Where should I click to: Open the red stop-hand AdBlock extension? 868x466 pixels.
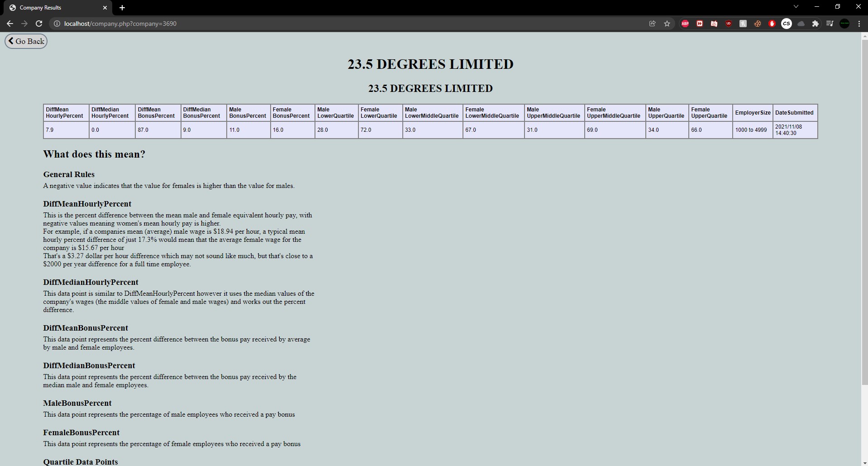pos(772,24)
